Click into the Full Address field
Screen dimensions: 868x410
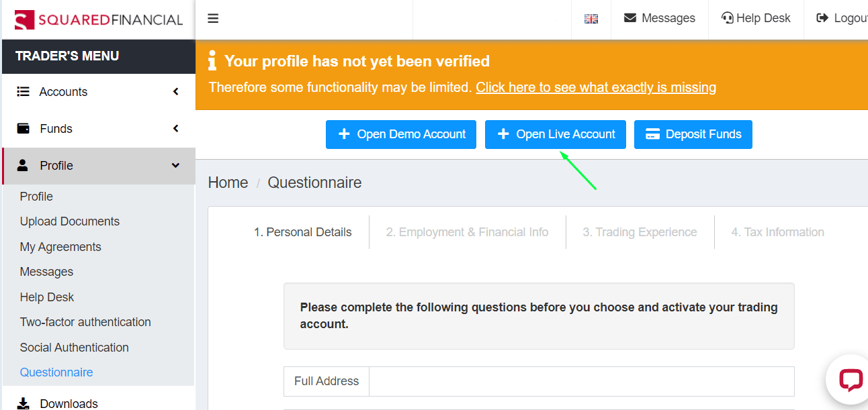(x=582, y=381)
